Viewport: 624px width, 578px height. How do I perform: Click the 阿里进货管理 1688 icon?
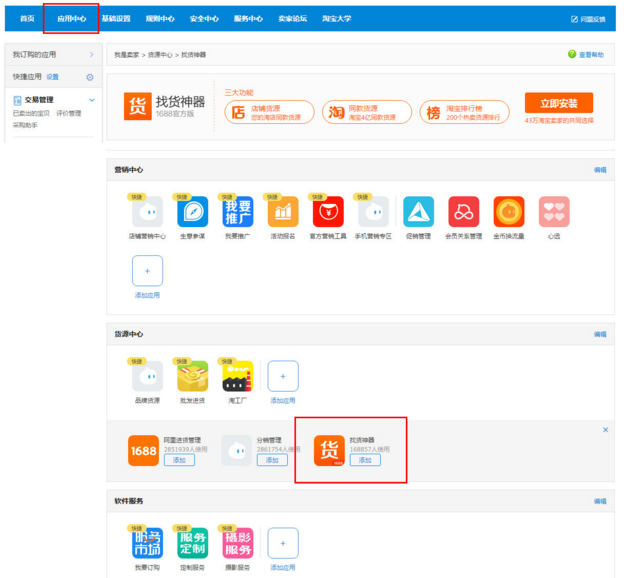coord(143,451)
